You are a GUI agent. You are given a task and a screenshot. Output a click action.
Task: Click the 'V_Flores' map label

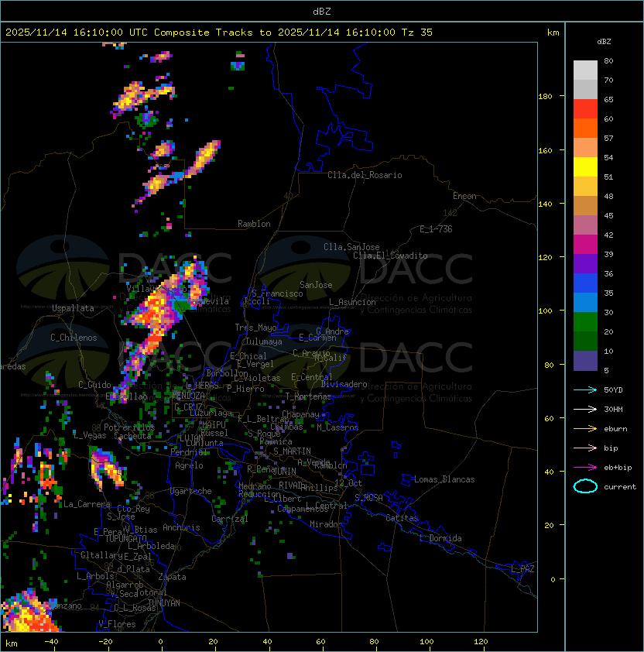[117, 624]
